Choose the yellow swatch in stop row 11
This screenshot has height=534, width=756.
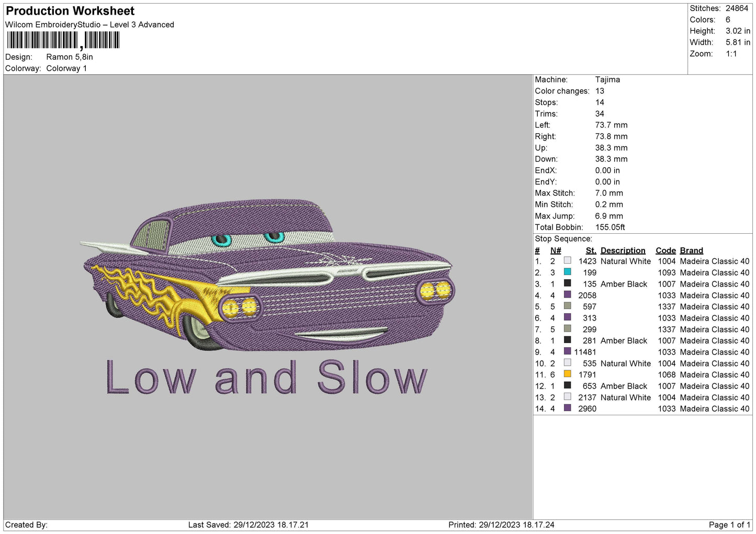tap(567, 374)
